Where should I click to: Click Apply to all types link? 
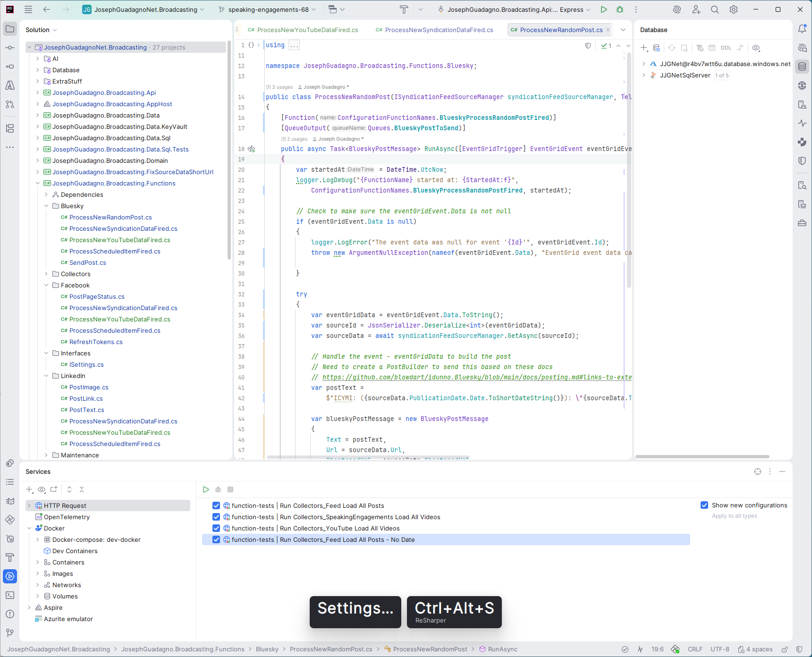[x=734, y=516]
